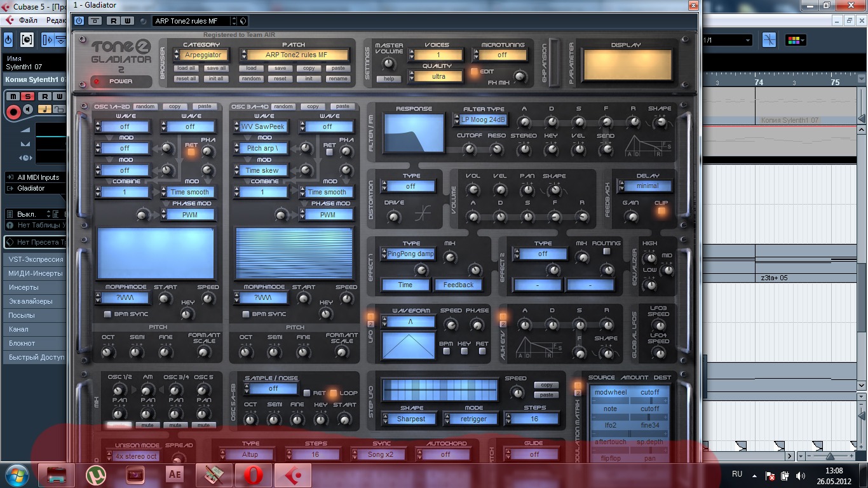Click track Mute M button in inspector
This screenshot has width=868, height=488.
click(x=11, y=97)
